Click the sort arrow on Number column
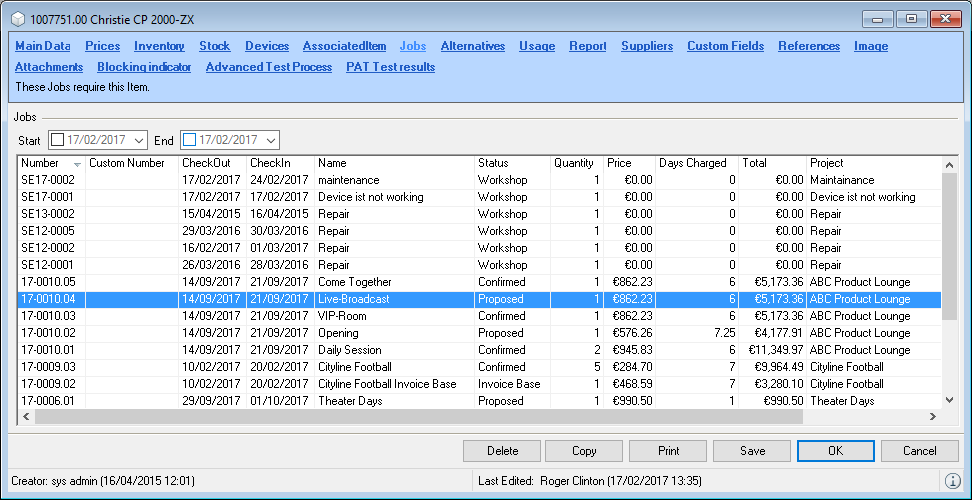Image resolution: width=972 pixels, height=500 pixels. coord(77,163)
